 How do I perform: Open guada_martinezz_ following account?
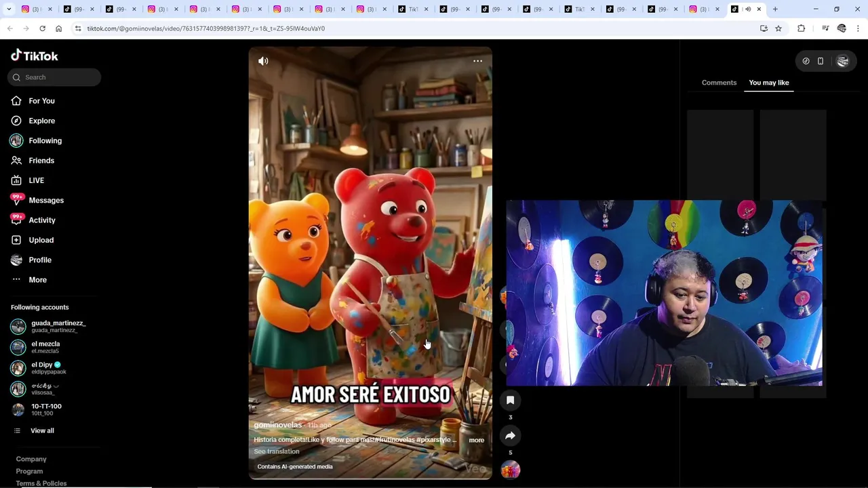(x=49, y=326)
